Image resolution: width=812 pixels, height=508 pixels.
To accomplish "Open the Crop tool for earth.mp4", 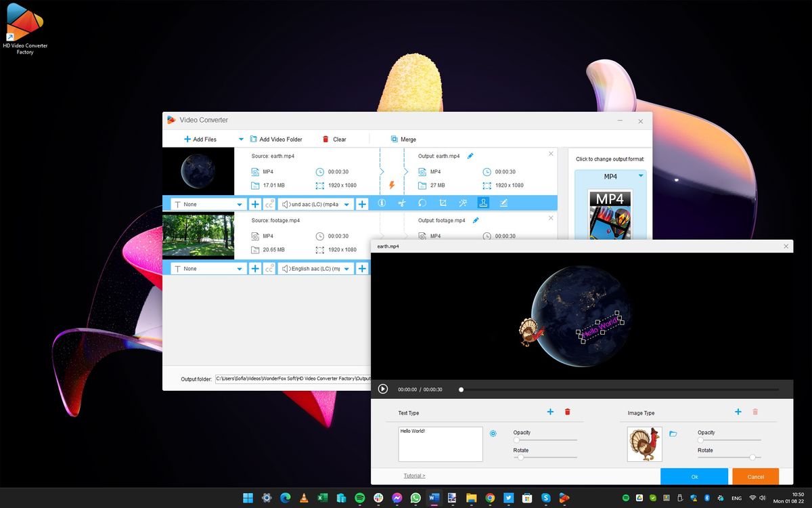I will (443, 203).
